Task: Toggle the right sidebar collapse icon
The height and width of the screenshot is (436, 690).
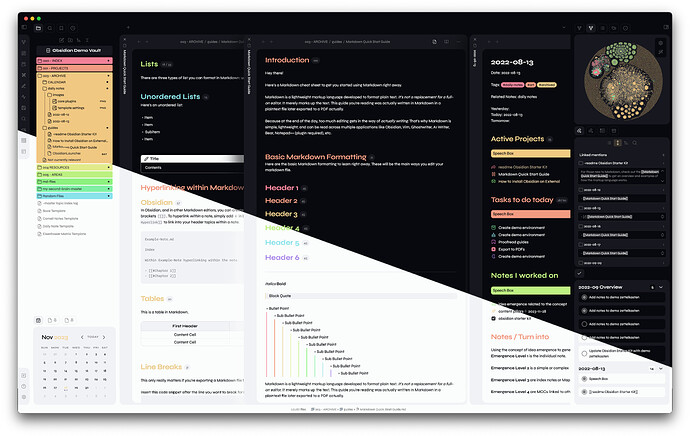Action: point(666,28)
